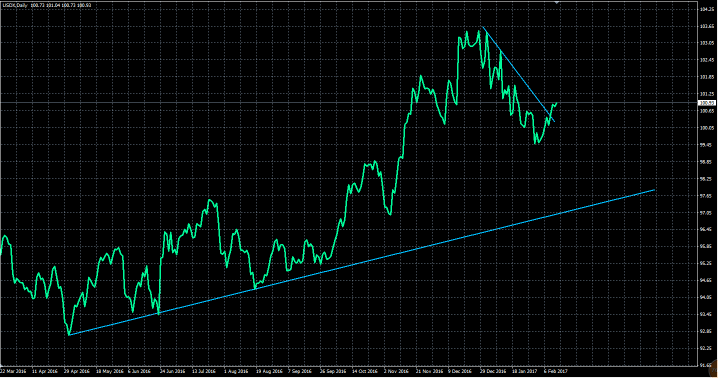Select the long ascending blue support trendline

(362, 262)
